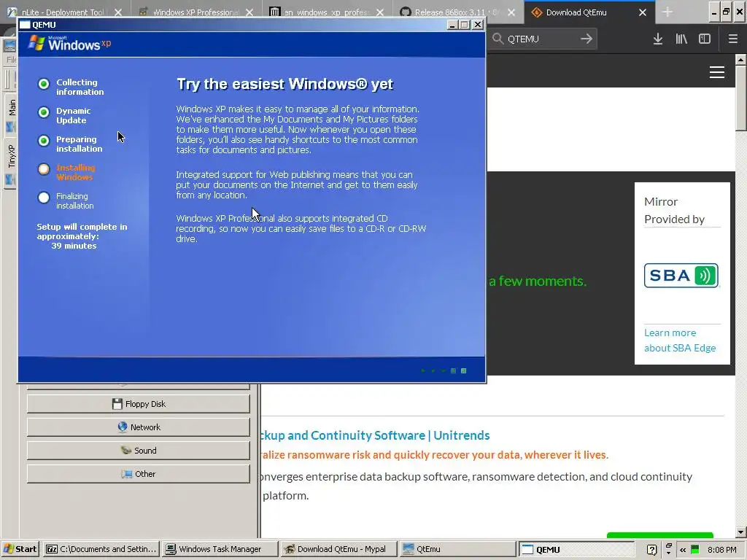Open the browser hamburger menu beside the sidebar icon

click(732, 39)
